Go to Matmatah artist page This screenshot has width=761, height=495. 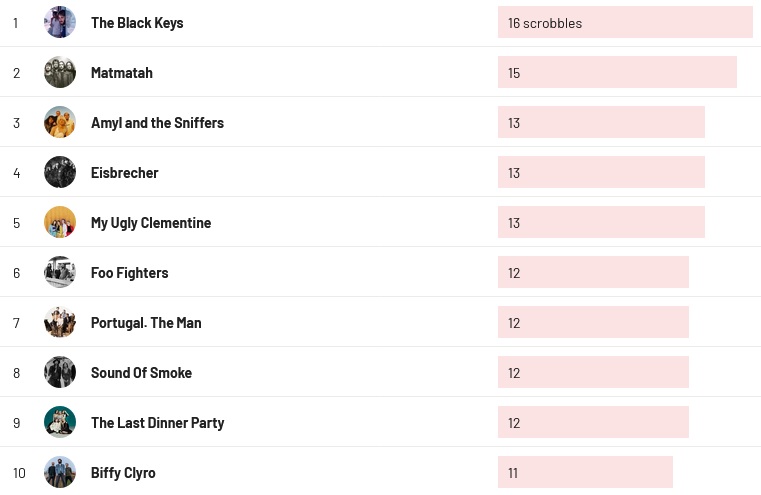122,73
